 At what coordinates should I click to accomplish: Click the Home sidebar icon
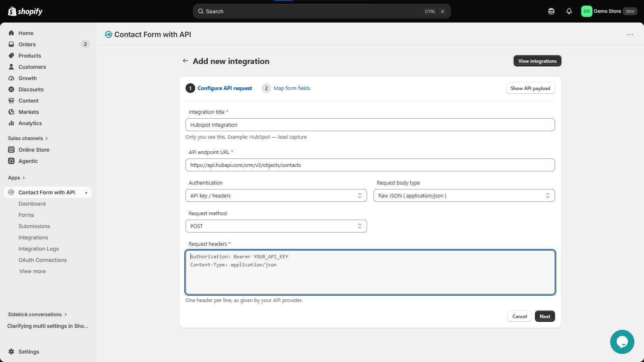pos(11,33)
